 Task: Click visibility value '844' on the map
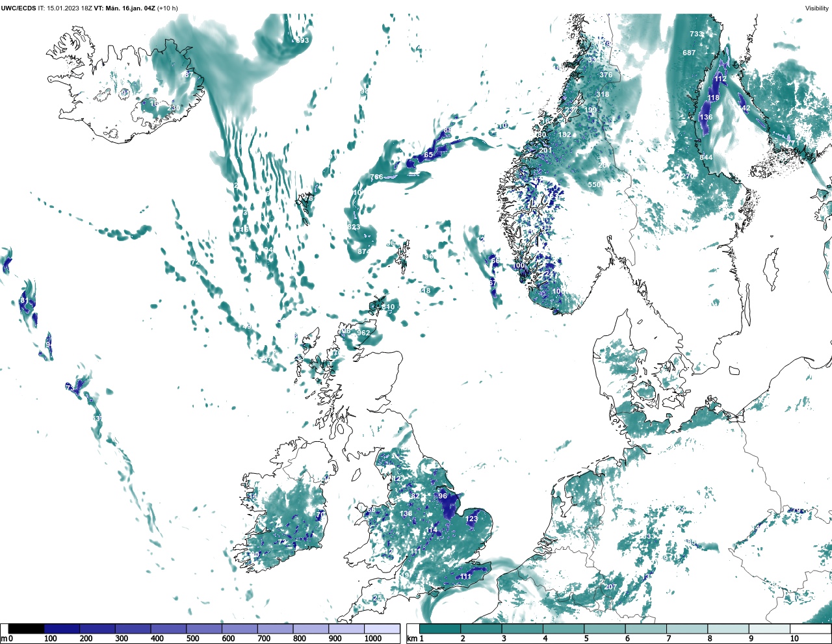click(706, 157)
